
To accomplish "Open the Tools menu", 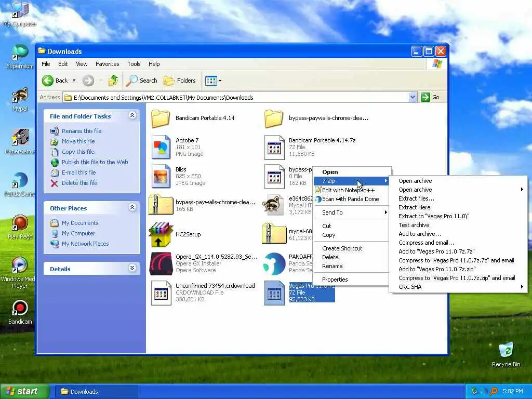I will pos(134,64).
